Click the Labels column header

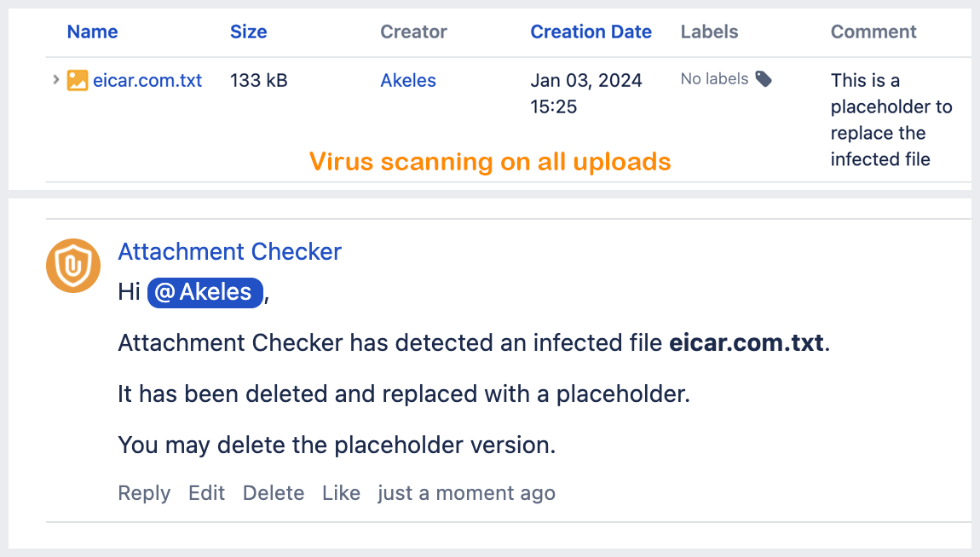(x=709, y=32)
